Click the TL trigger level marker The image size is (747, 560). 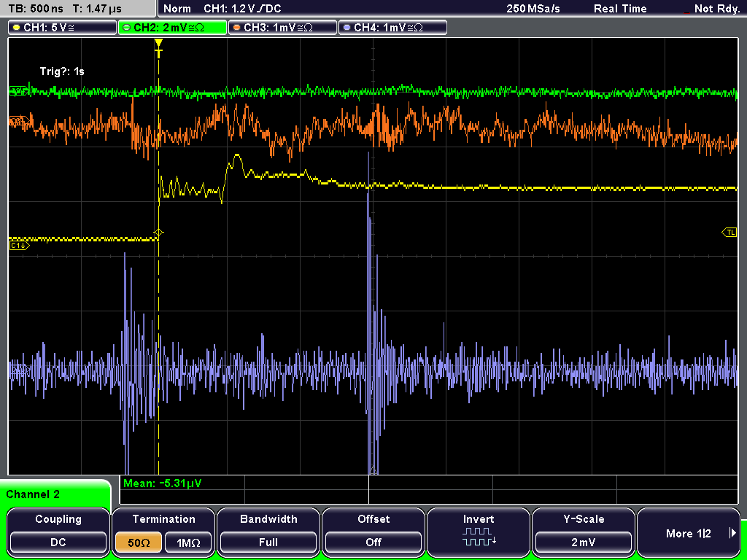(x=729, y=233)
